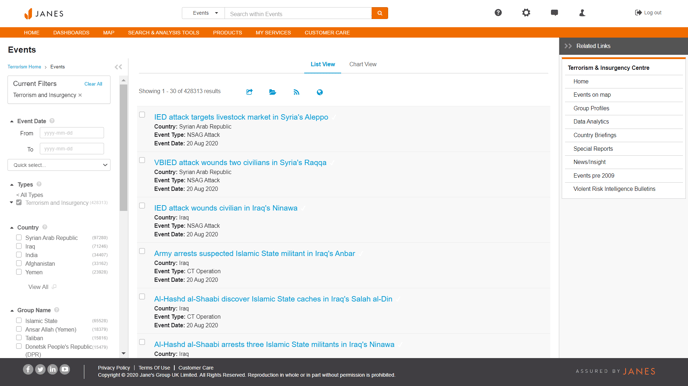The image size is (688, 386).
Task: Click the export/share results icon
Action: 249,92
